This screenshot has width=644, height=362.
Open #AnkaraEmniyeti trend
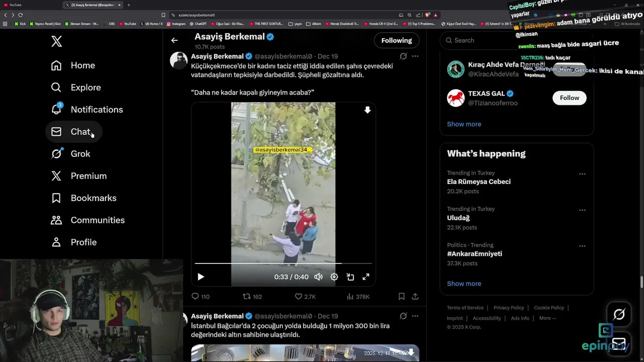pos(474,254)
